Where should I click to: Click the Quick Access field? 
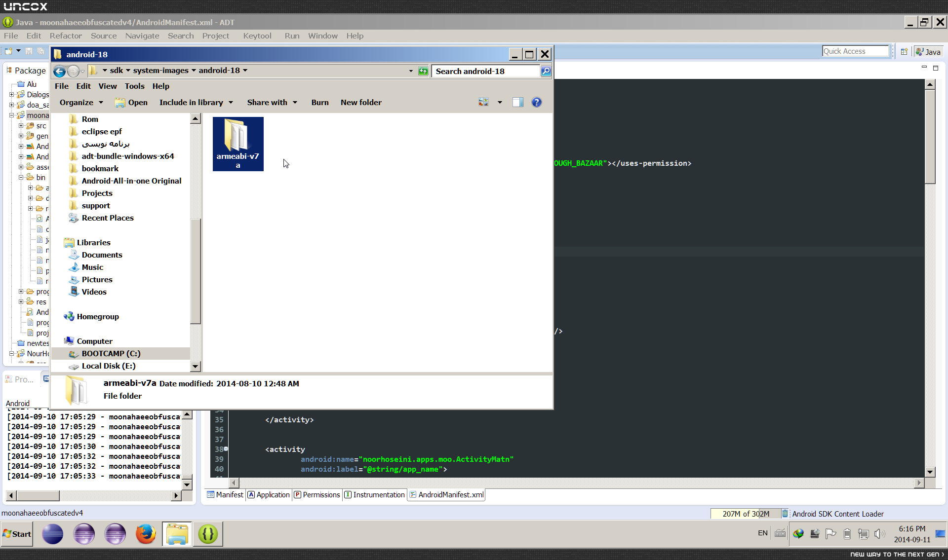pyautogui.click(x=855, y=51)
